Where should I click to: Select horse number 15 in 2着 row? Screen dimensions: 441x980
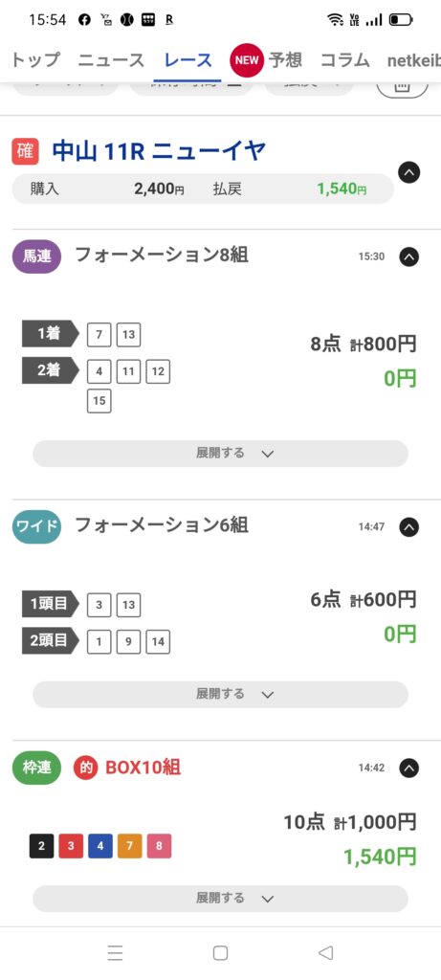pyautogui.click(x=99, y=401)
